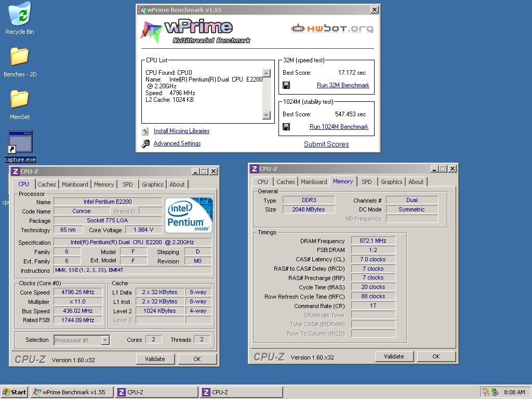
Task: Click the Code Name Conroe value
Action: (82, 211)
